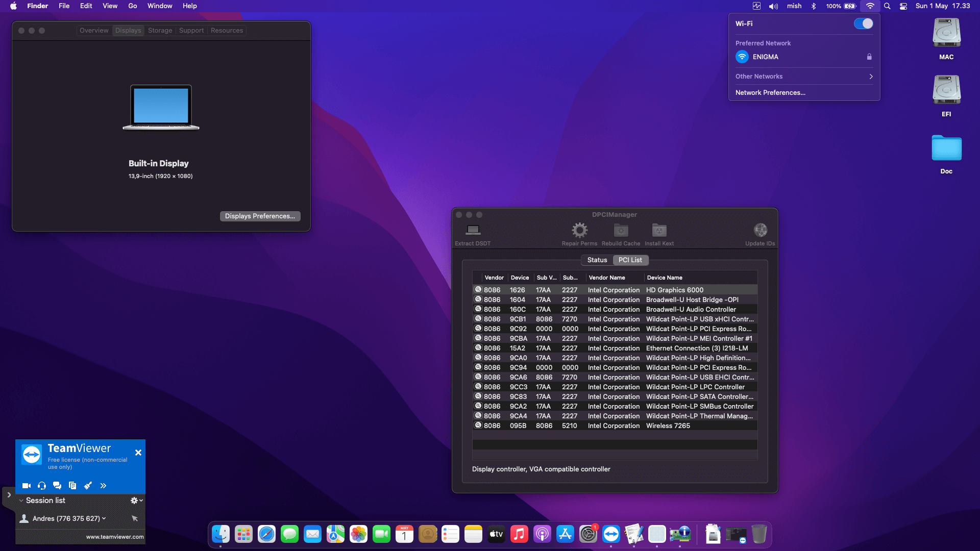
Task: Click the TeamViewer file box icon
Action: 72,486
